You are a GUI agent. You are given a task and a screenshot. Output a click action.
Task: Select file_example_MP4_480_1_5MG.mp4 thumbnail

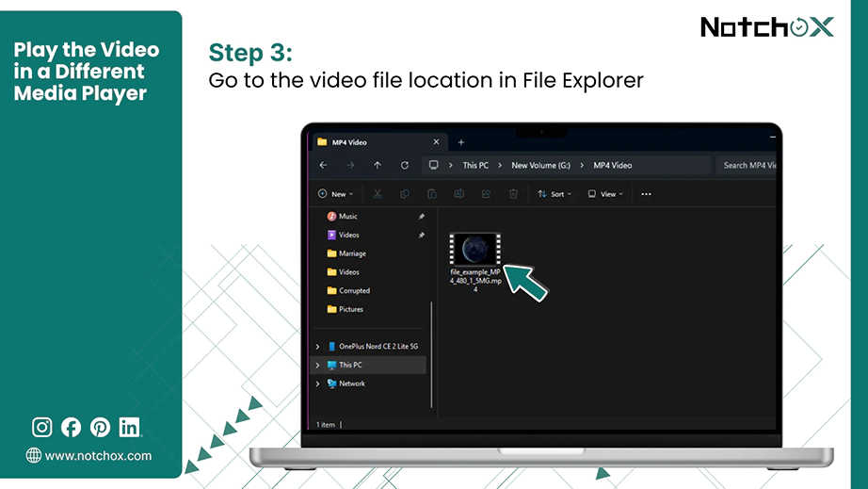coord(475,249)
